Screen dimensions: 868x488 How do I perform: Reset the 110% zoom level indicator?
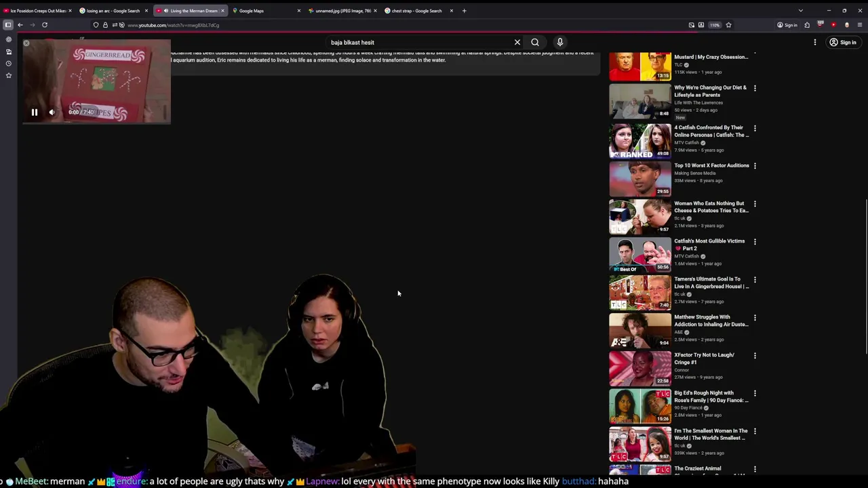click(x=714, y=25)
